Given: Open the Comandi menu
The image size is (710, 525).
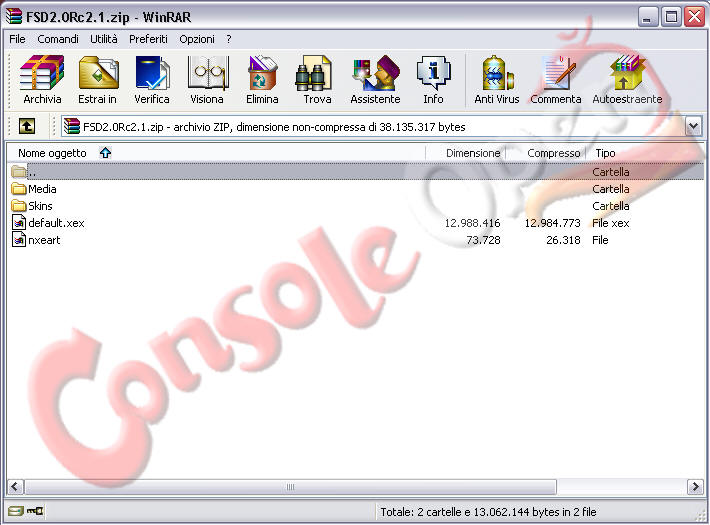Looking at the screenshot, I should [57, 39].
